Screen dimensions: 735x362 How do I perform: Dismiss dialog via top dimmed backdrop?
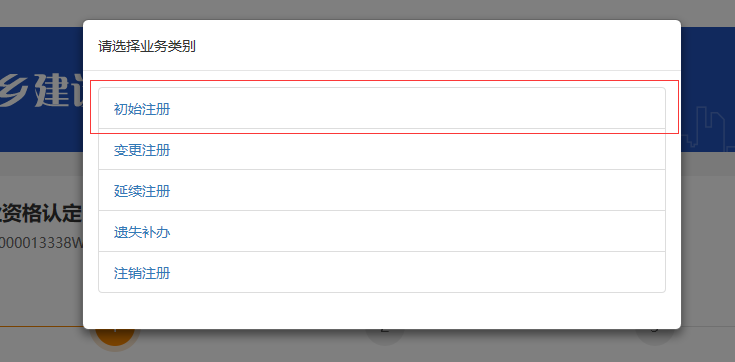pos(368,9)
